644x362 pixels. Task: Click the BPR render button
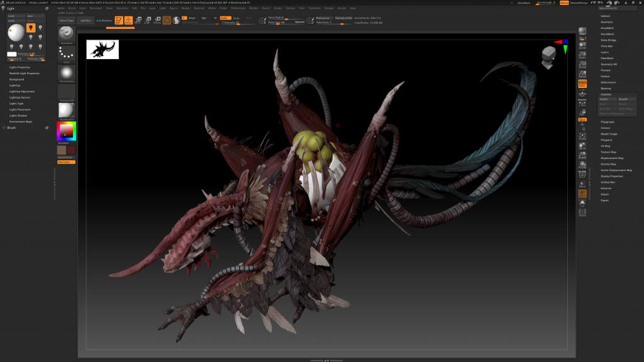click(582, 32)
